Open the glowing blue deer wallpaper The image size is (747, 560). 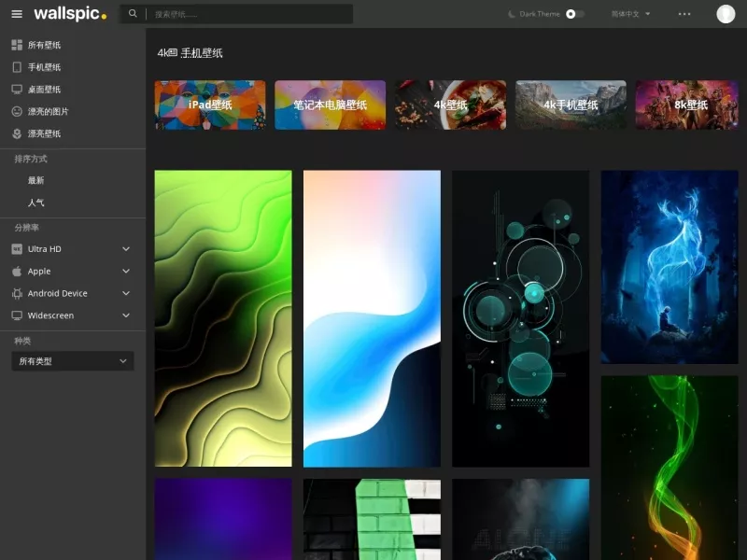pos(669,267)
